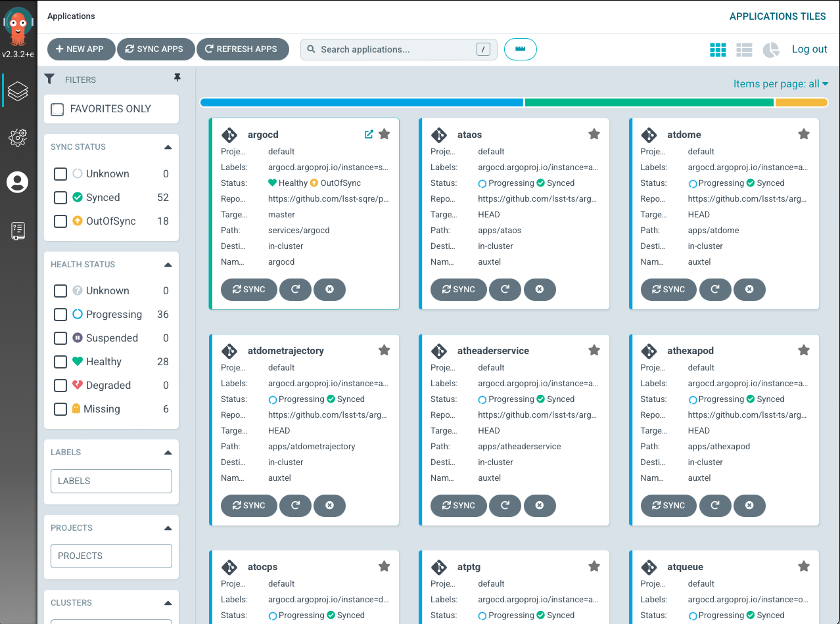The width and height of the screenshot is (840, 624).
Task: Open the Applications layers icon in sidebar
Action: [18, 91]
